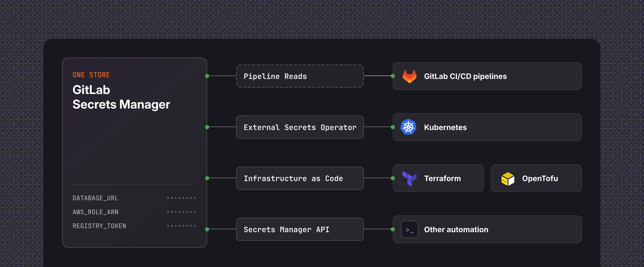644x267 pixels.
Task: Click the OpenTofu label
Action: point(540,178)
